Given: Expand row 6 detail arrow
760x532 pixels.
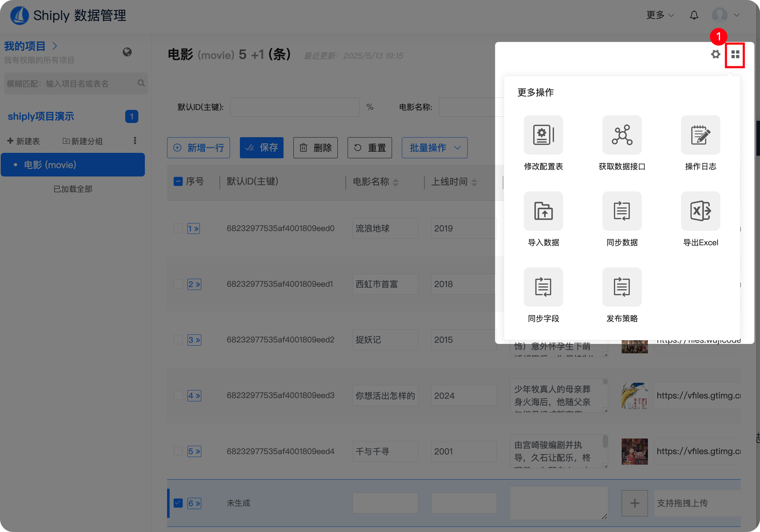Looking at the screenshot, I should [x=194, y=503].
